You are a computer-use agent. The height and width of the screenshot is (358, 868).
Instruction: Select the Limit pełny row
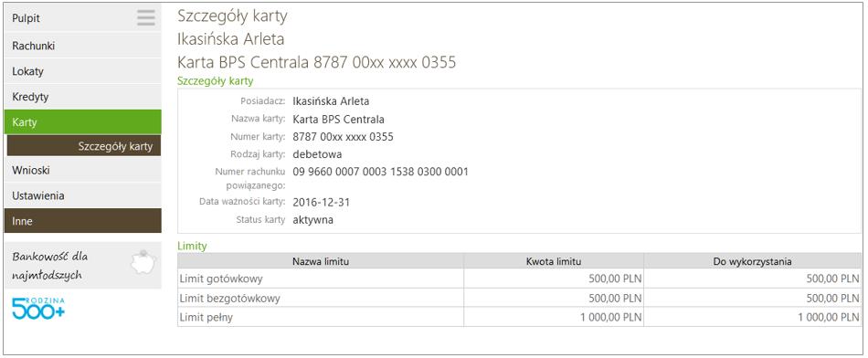519,317
